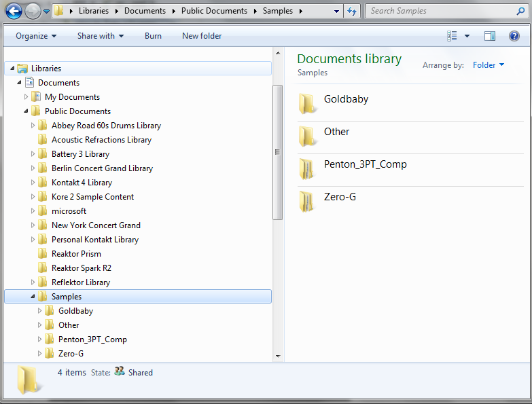Click the navigation pane scrollbar thumb
Screen dimensions: 532x404
point(277,152)
